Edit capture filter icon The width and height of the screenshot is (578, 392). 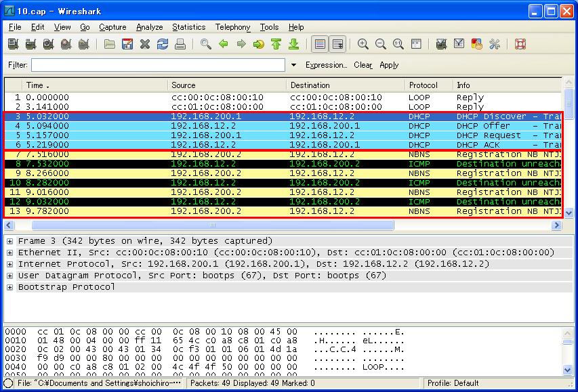pyautogui.click(x=441, y=44)
